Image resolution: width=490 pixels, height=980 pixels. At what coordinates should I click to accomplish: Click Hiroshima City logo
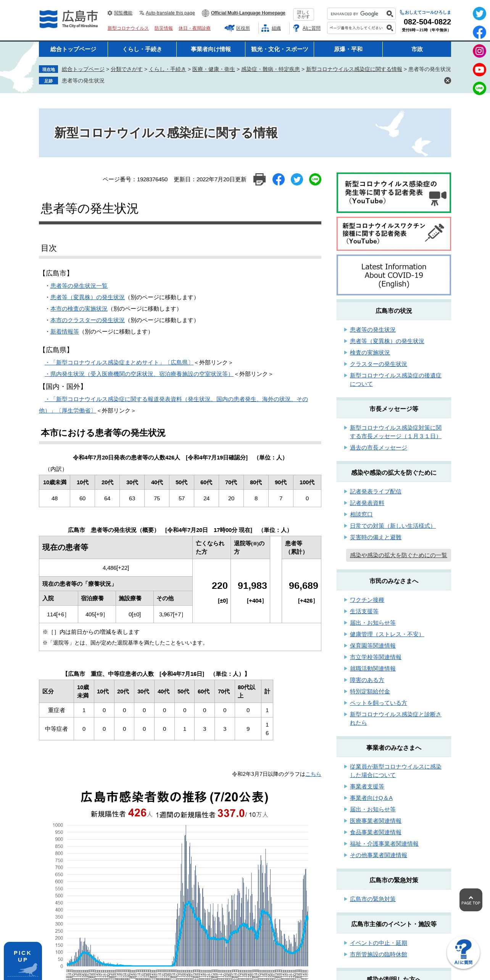coord(69,19)
